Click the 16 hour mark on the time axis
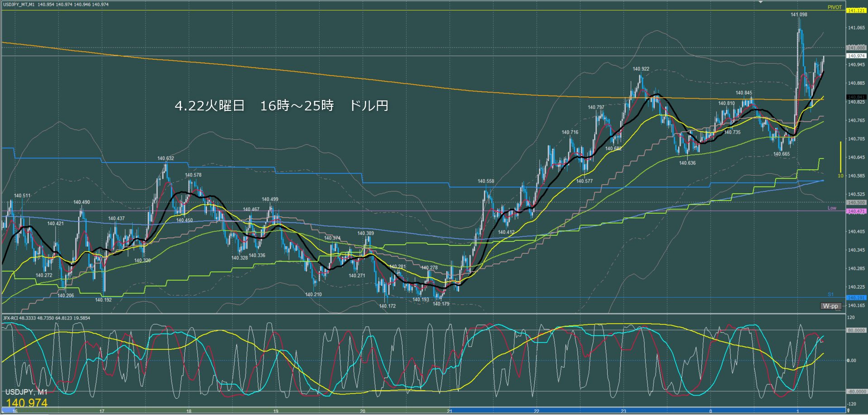Screen dimensions: 868x415 15,411
